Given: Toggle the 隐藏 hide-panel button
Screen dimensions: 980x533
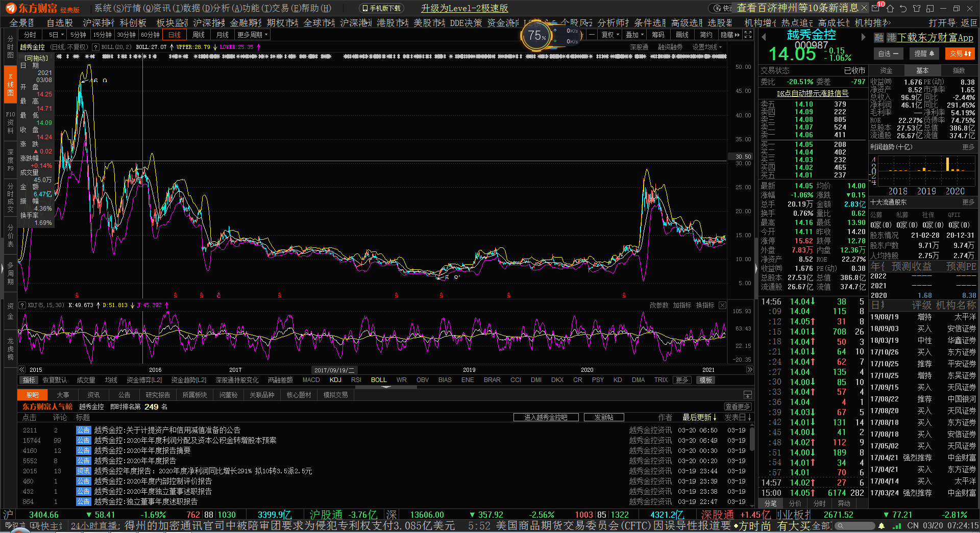Looking at the screenshot, I should (730, 35).
